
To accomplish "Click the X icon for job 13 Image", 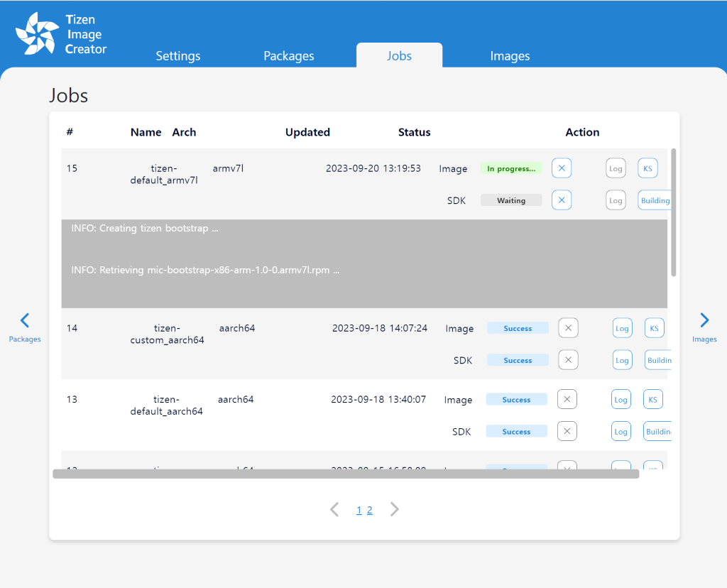I will [567, 399].
